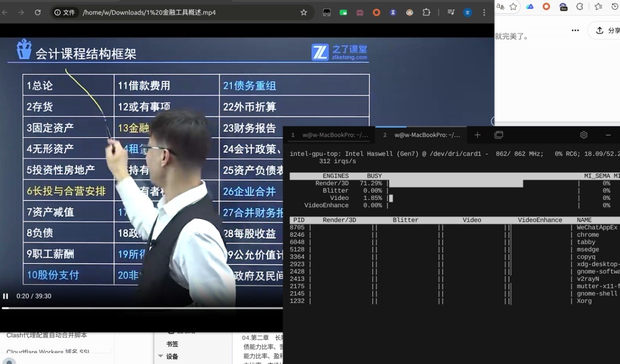Collapse the 设备 tree section
This screenshot has width=620, height=364.
coord(160,356)
